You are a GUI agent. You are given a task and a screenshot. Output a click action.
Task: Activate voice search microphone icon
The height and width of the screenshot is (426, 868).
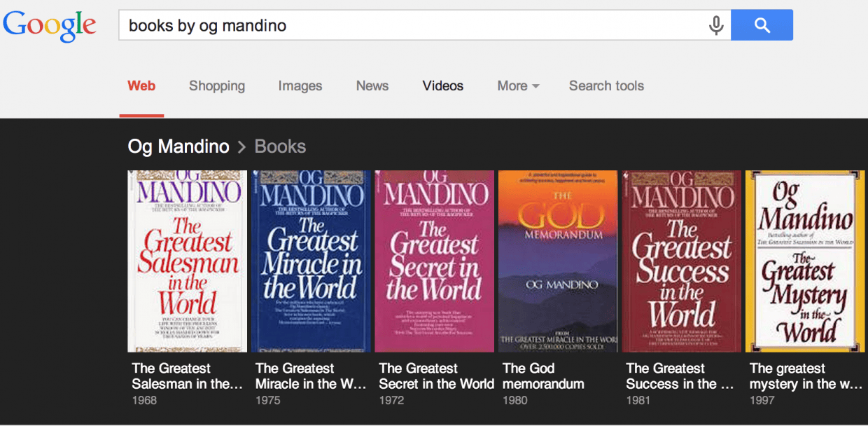click(716, 26)
